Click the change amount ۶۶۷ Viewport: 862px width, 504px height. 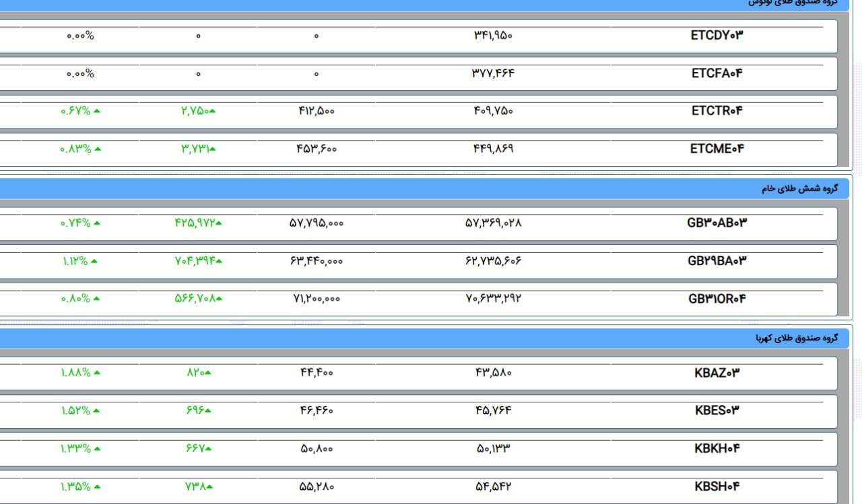[x=195, y=448]
